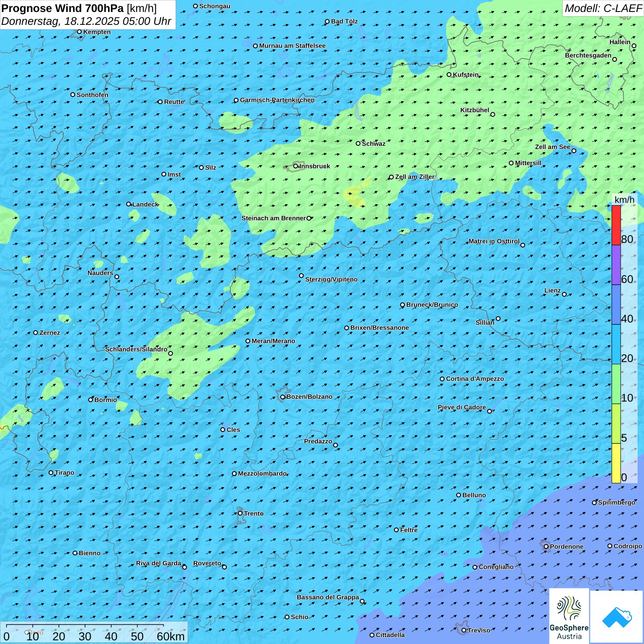Click the Bormio city marker
This screenshot has width=644, height=644.
click(91, 400)
